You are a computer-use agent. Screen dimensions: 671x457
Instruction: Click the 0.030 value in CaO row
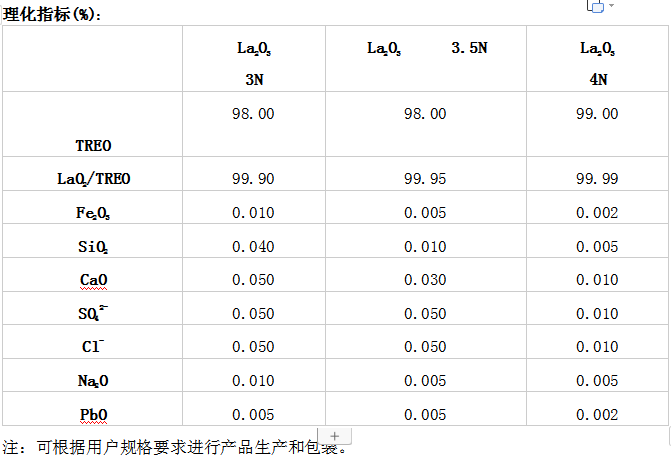425,280
